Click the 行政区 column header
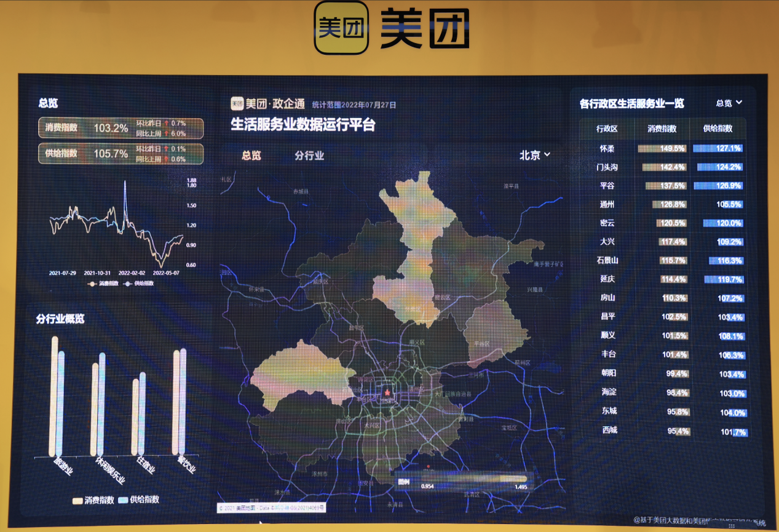 tap(606, 129)
